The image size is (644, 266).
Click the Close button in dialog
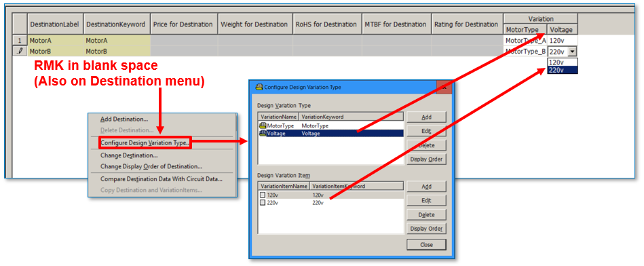(426, 245)
